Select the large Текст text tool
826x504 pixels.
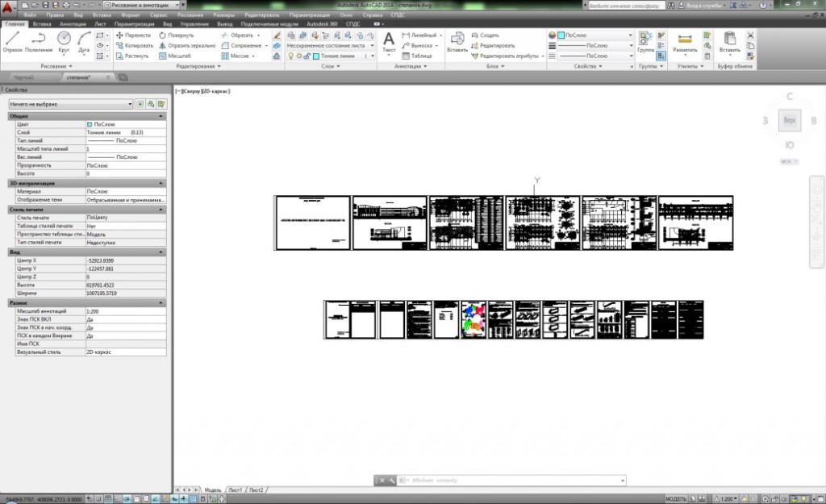pos(389,42)
